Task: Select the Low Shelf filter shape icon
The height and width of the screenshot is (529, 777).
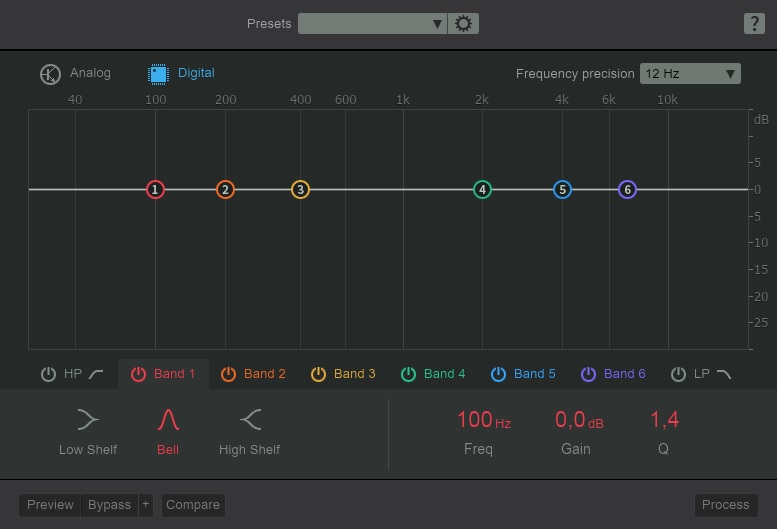Action: coord(88,419)
